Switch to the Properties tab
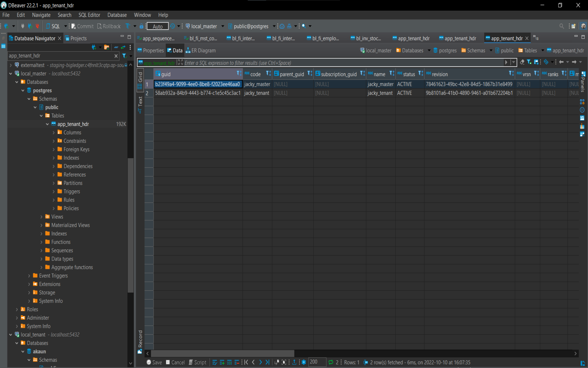The height and width of the screenshot is (368, 588). (x=151, y=51)
